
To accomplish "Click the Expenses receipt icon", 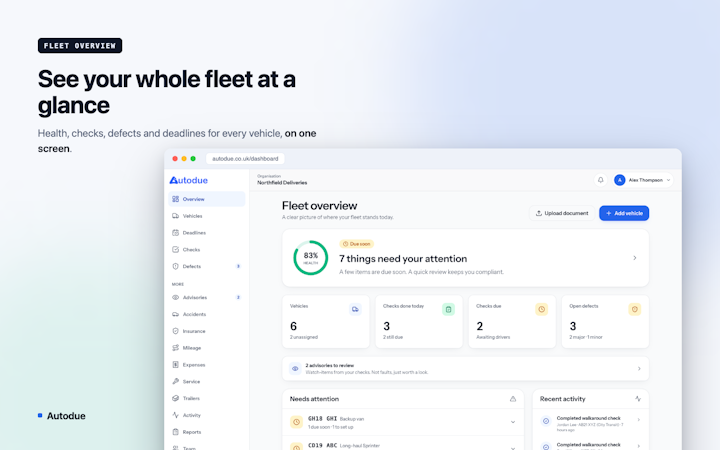I will click(175, 365).
